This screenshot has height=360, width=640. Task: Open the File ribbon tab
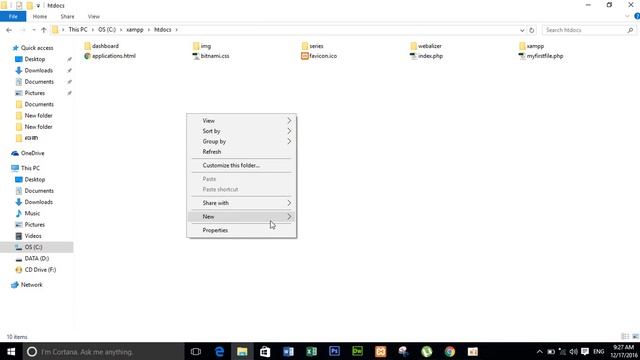pyautogui.click(x=13, y=16)
